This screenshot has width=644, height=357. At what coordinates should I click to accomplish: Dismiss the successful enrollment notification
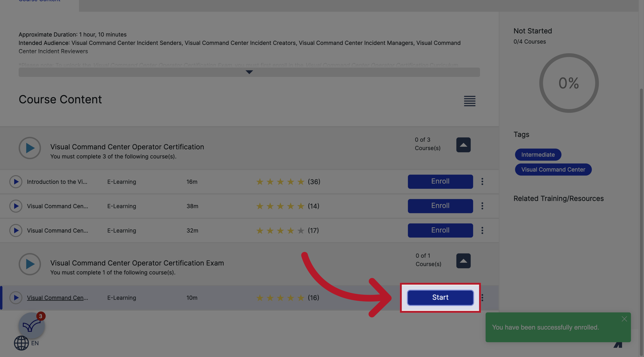point(624,319)
